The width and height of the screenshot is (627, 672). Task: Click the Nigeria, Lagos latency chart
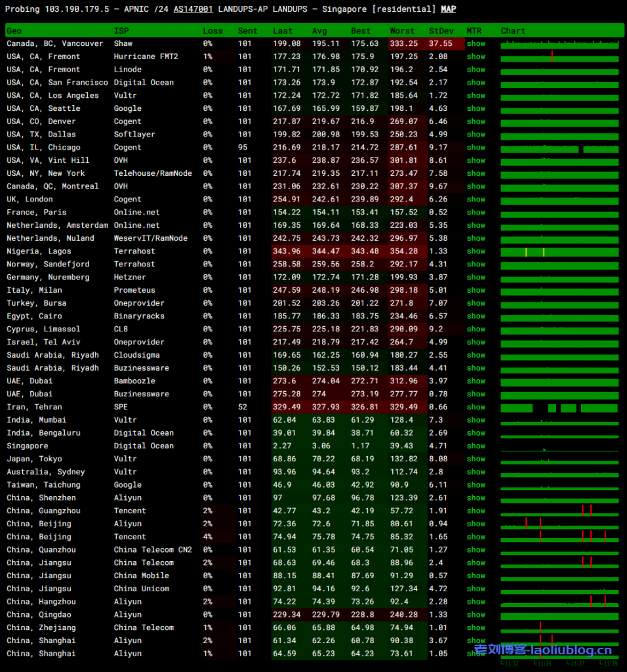[x=559, y=252]
